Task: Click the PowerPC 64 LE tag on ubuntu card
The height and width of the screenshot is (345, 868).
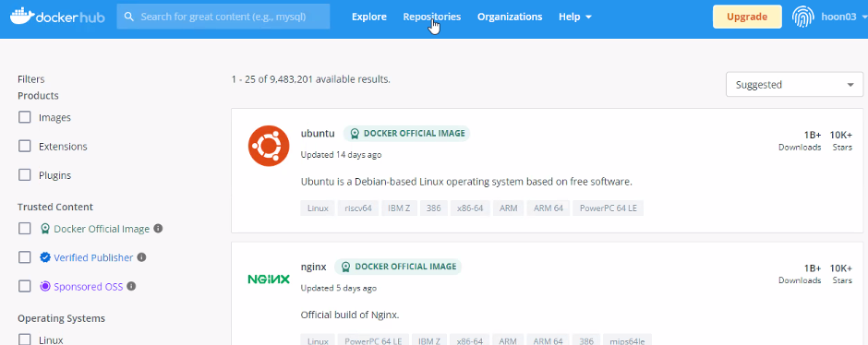Action: point(609,208)
